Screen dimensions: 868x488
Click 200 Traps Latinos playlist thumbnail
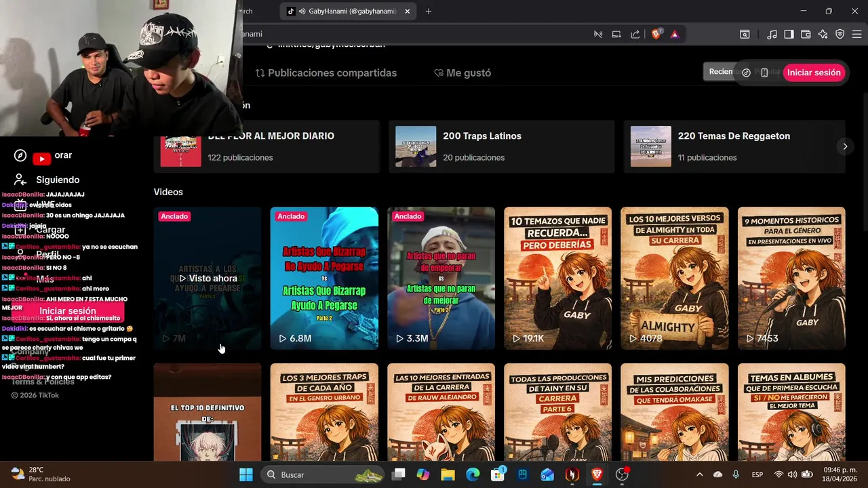click(x=416, y=146)
